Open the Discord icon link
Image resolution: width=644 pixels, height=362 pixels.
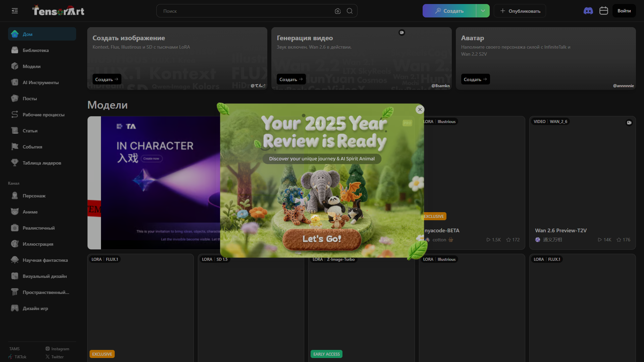[x=588, y=11]
